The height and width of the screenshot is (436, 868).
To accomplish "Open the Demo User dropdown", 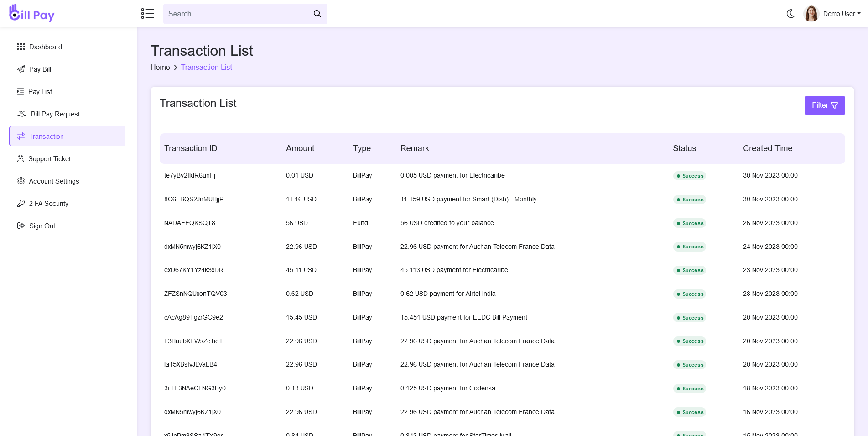I will [x=842, y=14].
